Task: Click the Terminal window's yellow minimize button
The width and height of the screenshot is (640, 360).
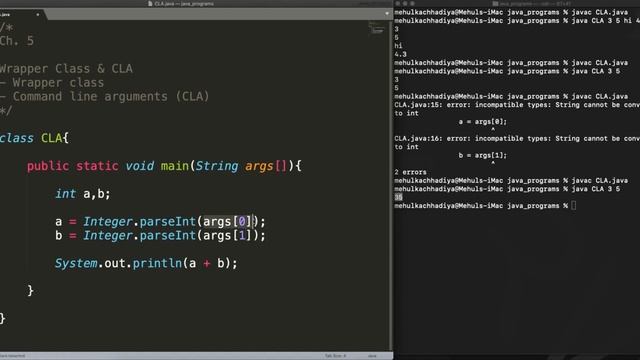Action: coord(405,4)
